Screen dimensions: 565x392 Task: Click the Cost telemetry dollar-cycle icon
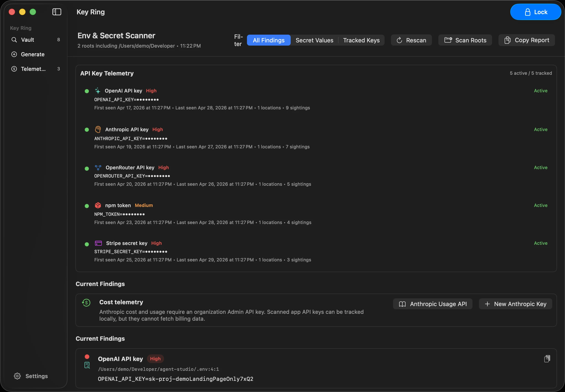pyautogui.click(x=86, y=303)
